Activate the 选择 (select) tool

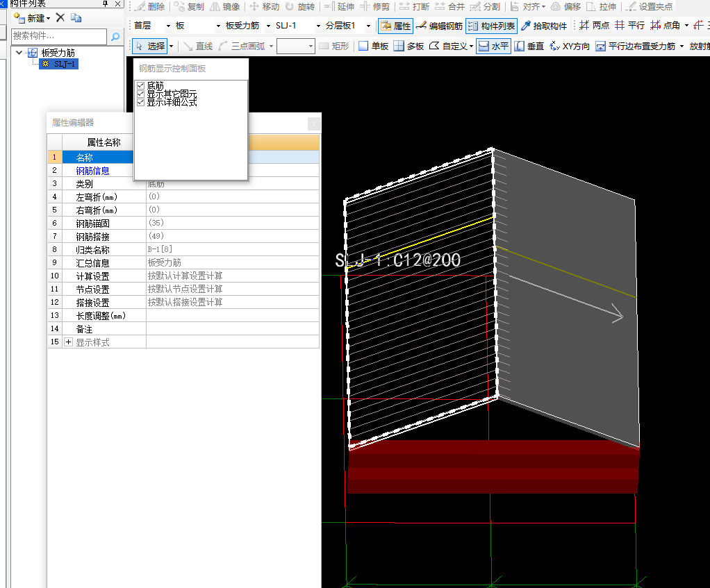[150, 46]
